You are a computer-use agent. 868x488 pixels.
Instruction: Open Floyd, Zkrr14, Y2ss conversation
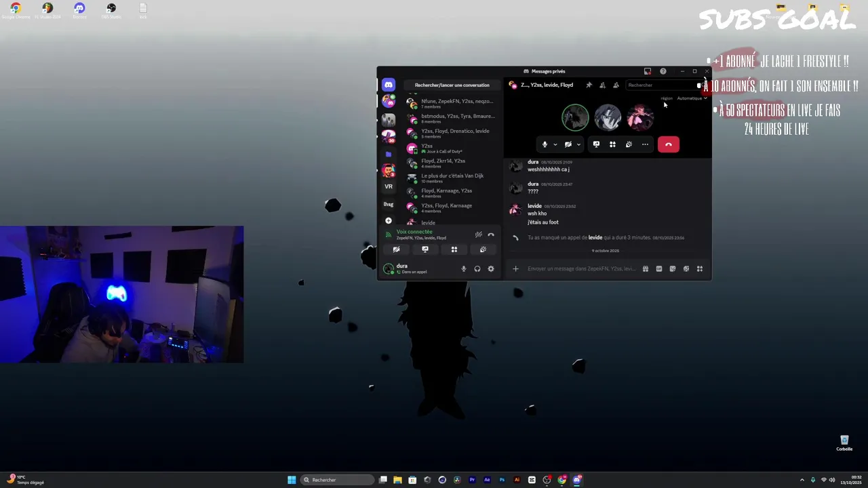[x=452, y=163]
